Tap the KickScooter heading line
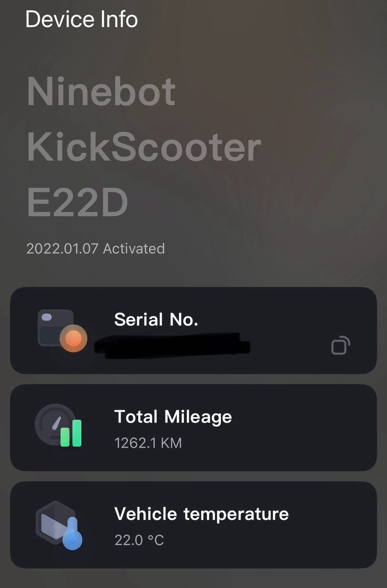Viewport: 387px width, 588px height. tap(144, 147)
